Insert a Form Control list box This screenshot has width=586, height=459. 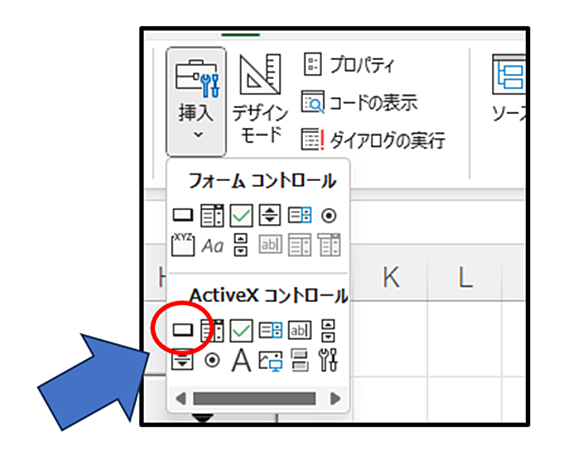click(299, 215)
